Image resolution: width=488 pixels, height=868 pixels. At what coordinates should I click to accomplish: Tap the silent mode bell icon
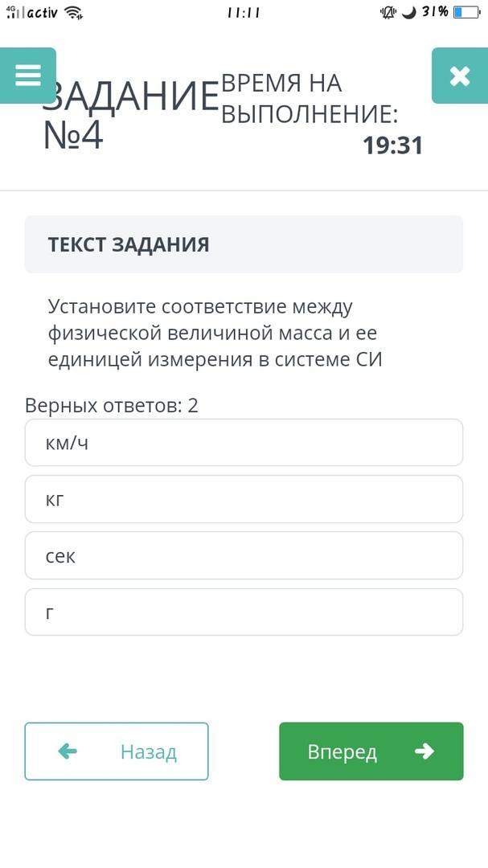[x=388, y=13]
